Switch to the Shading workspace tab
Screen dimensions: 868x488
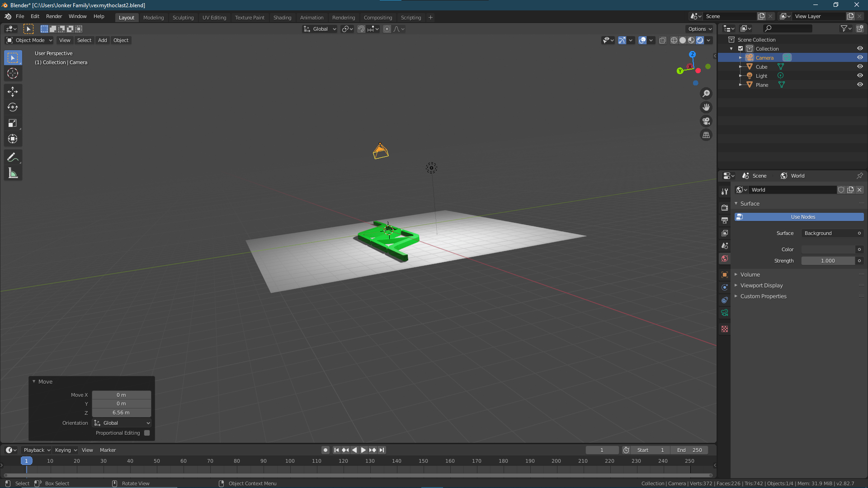(x=282, y=18)
